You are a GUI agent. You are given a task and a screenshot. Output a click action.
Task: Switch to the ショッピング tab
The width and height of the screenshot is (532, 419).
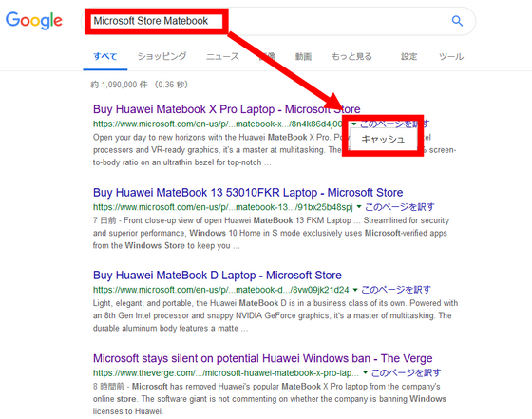[x=161, y=56]
